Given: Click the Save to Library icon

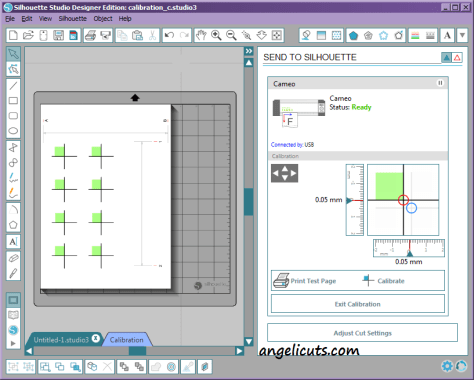Looking at the screenshot, I should 73,35.
